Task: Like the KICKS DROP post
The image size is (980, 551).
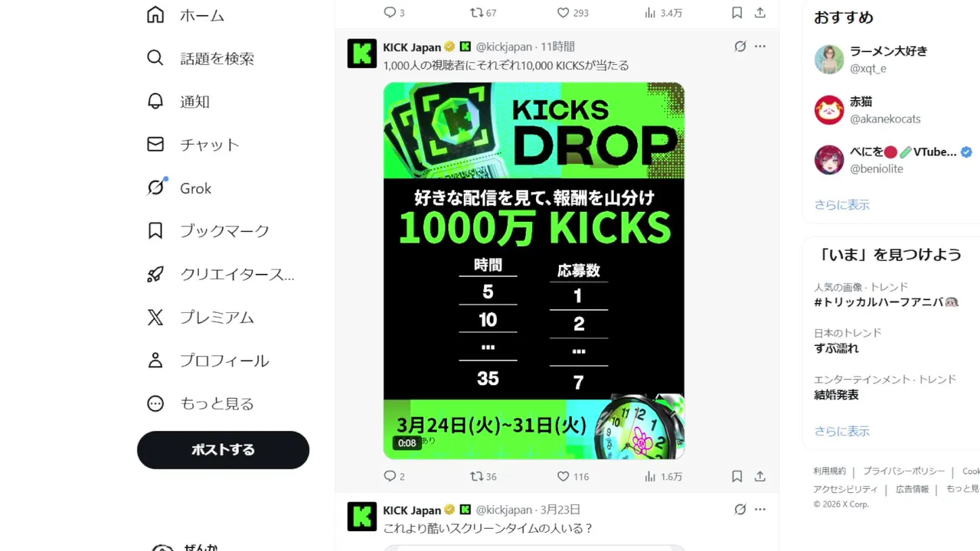Action: [572, 476]
